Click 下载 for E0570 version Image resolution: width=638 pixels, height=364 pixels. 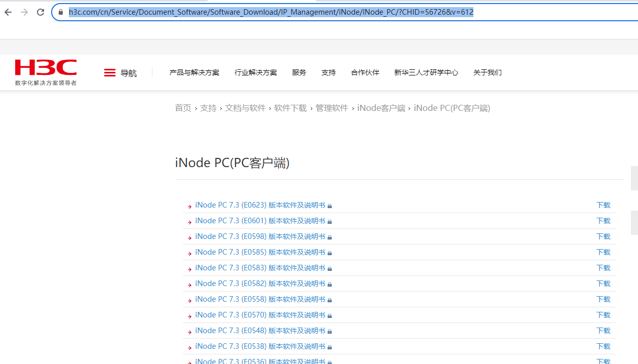click(x=603, y=315)
